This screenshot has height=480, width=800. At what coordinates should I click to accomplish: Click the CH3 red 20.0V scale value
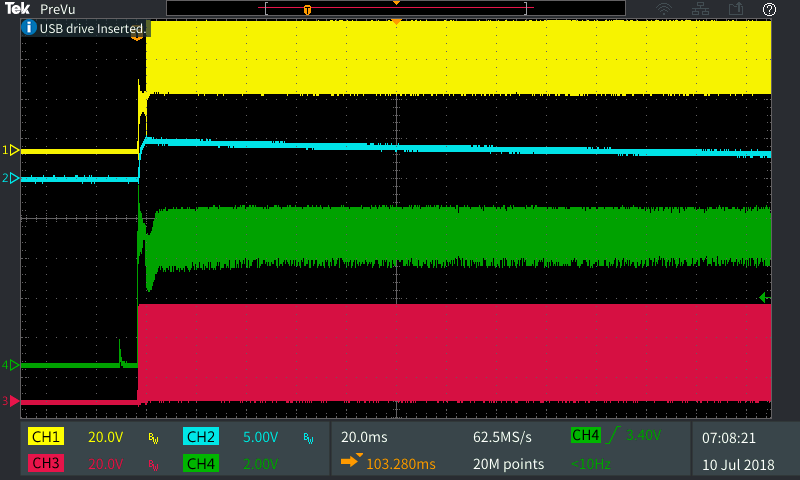click(106, 464)
